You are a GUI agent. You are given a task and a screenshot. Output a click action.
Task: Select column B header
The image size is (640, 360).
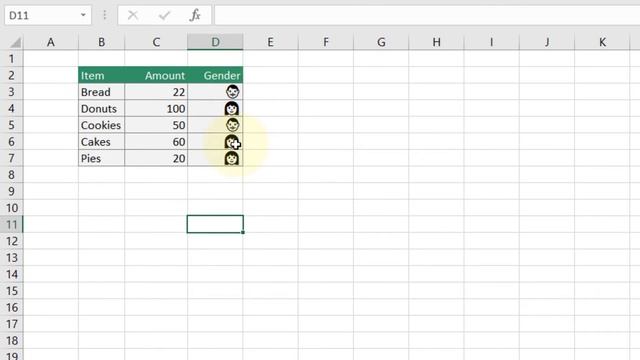[101, 42]
